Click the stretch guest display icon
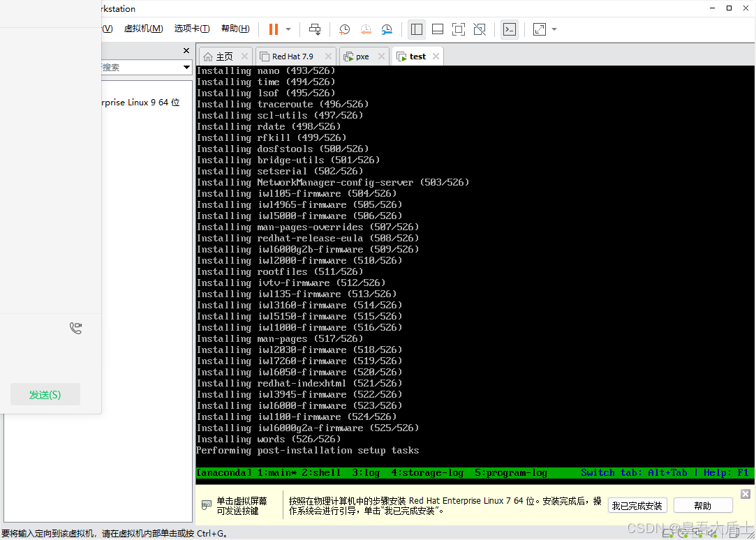The width and height of the screenshot is (756, 540). pos(540,29)
